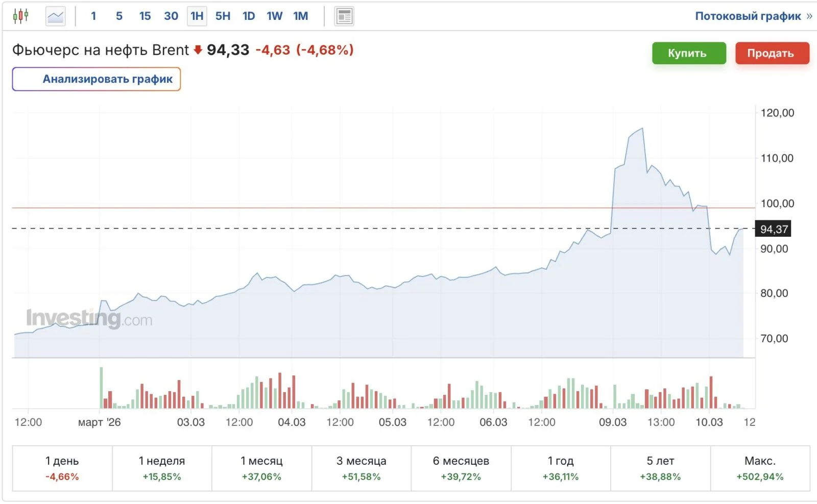Switch to the 1D timeframe

(x=249, y=16)
